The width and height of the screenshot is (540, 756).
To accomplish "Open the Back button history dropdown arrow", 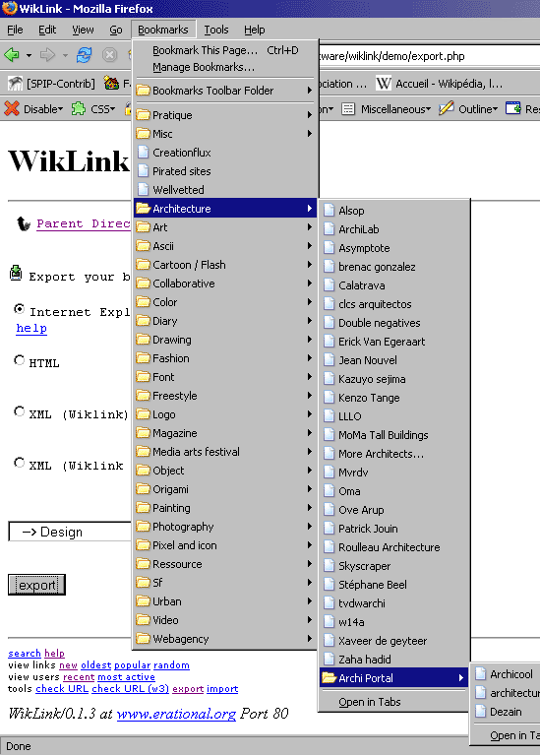I will pyautogui.click(x=29, y=56).
